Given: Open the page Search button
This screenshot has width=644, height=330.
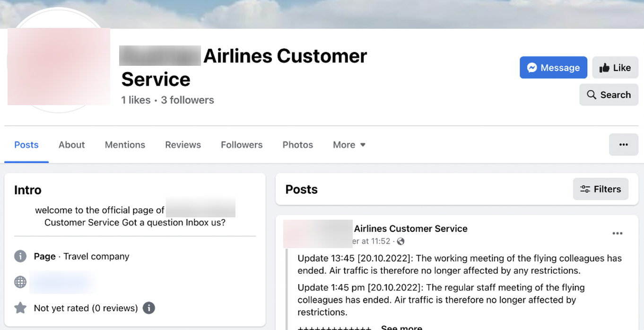Looking at the screenshot, I should point(609,95).
